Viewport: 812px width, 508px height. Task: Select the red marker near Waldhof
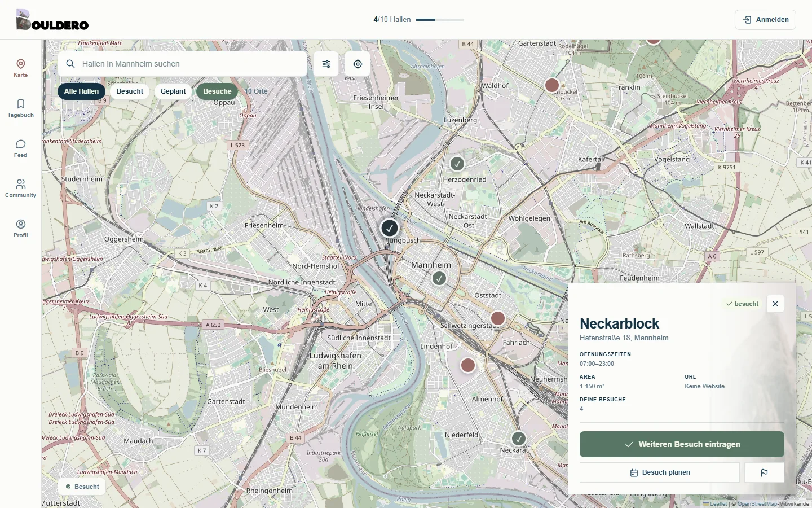552,85
